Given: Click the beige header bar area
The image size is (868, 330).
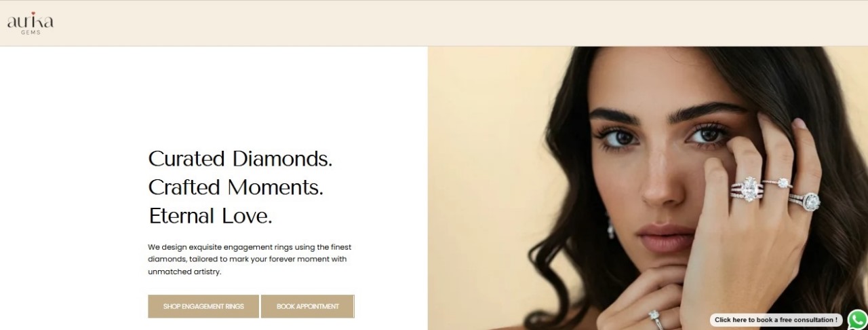Looking at the screenshot, I should click(x=434, y=23).
